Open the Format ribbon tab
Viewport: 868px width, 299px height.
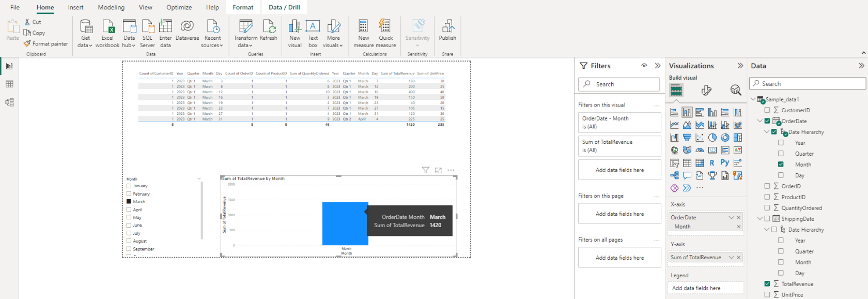(x=243, y=7)
